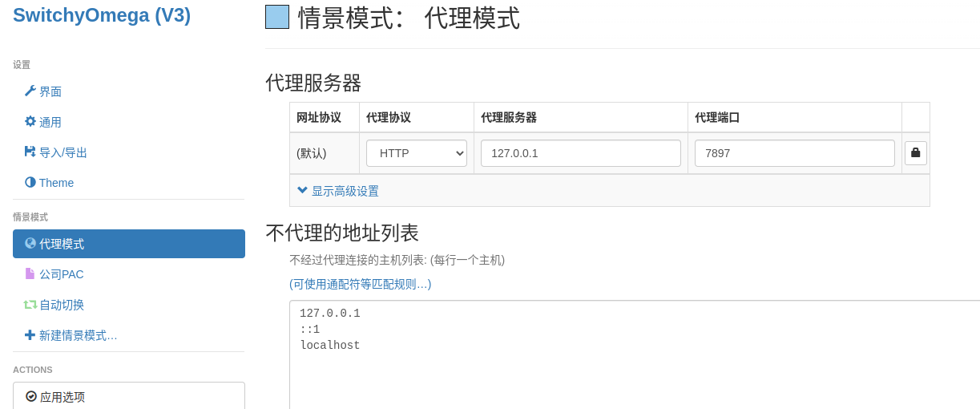Screen dimensions: 980x409
Task: Open the SwitchyOmega (V3) title link
Action: (102, 15)
